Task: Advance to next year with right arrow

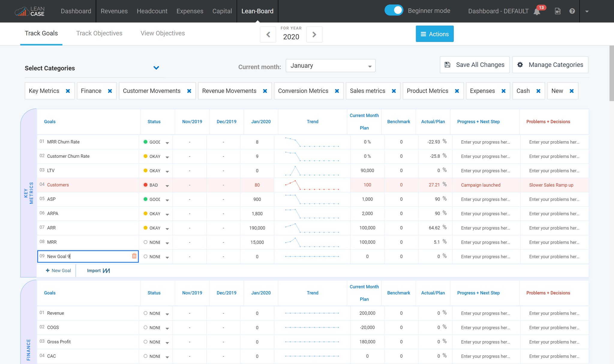Action: [314, 34]
